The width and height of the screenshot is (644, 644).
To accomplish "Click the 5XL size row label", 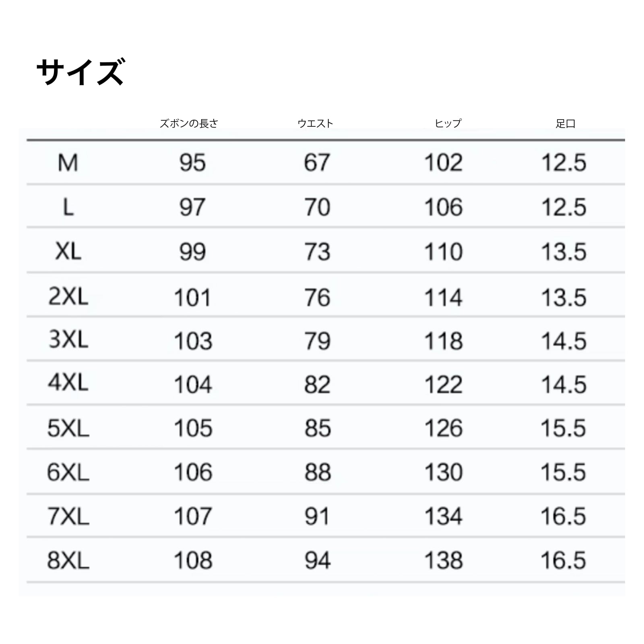I will (68, 428).
